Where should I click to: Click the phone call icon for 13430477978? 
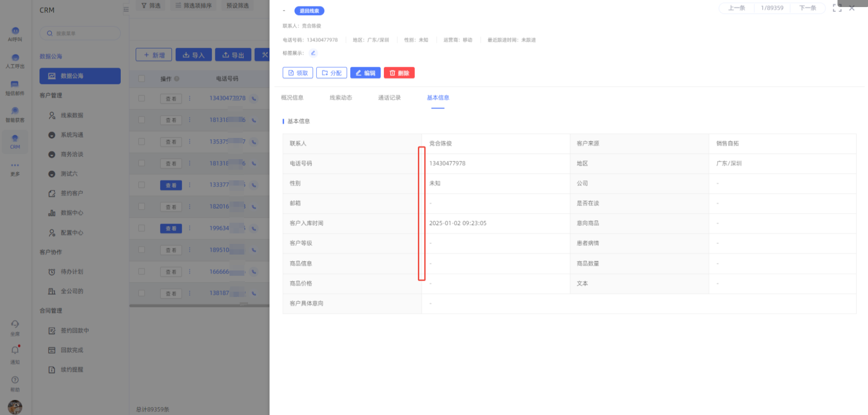point(254,99)
